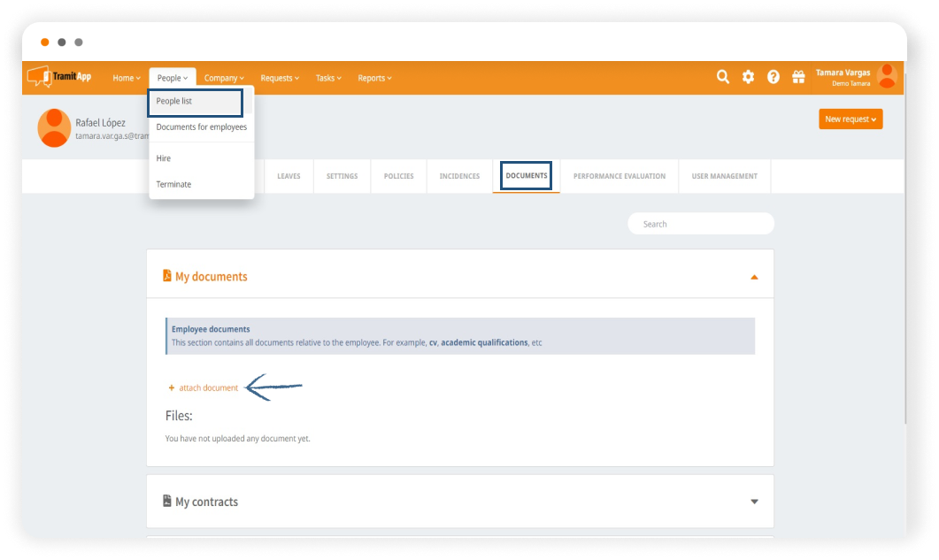939x560 pixels.
Task: Click the My contracts file icon
Action: click(x=167, y=501)
